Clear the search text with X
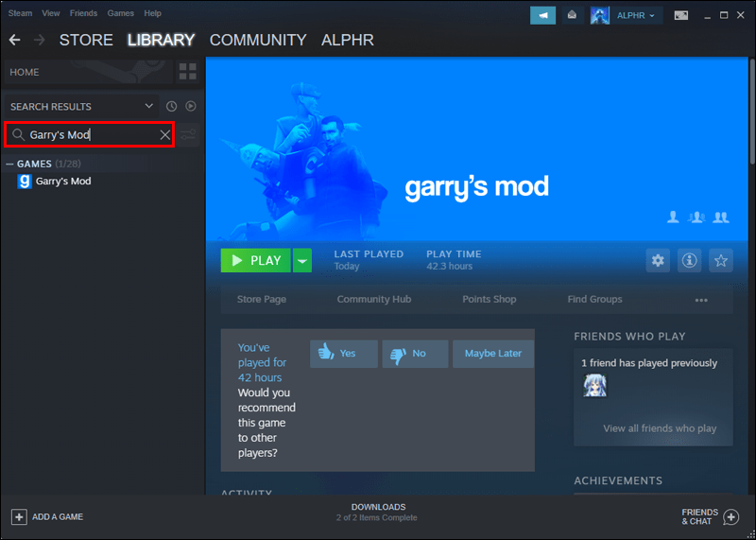 tap(164, 134)
